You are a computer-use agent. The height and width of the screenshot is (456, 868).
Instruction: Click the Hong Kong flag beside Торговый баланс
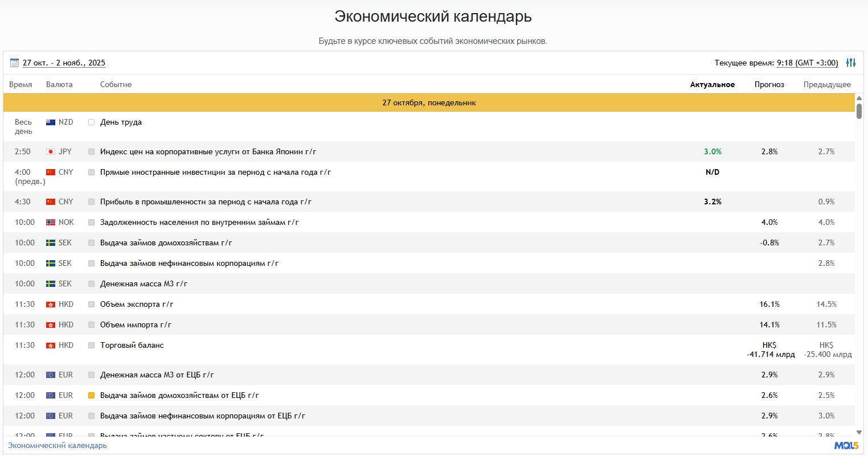tap(51, 346)
